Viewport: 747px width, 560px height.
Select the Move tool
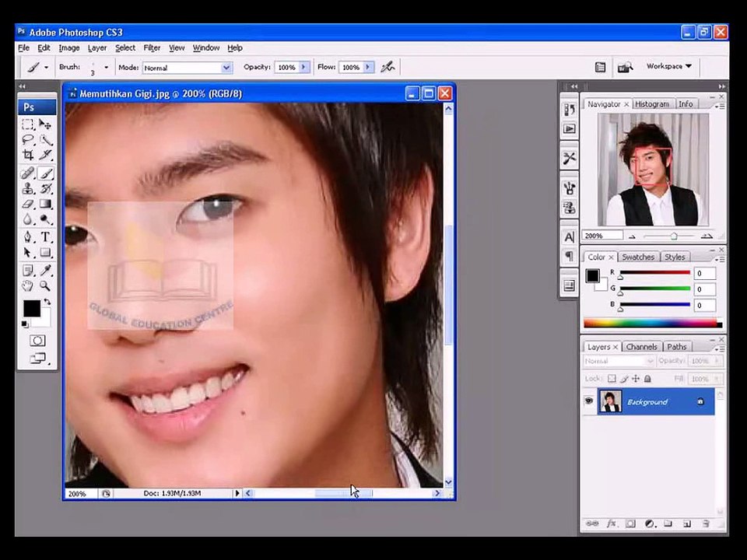(x=45, y=124)
